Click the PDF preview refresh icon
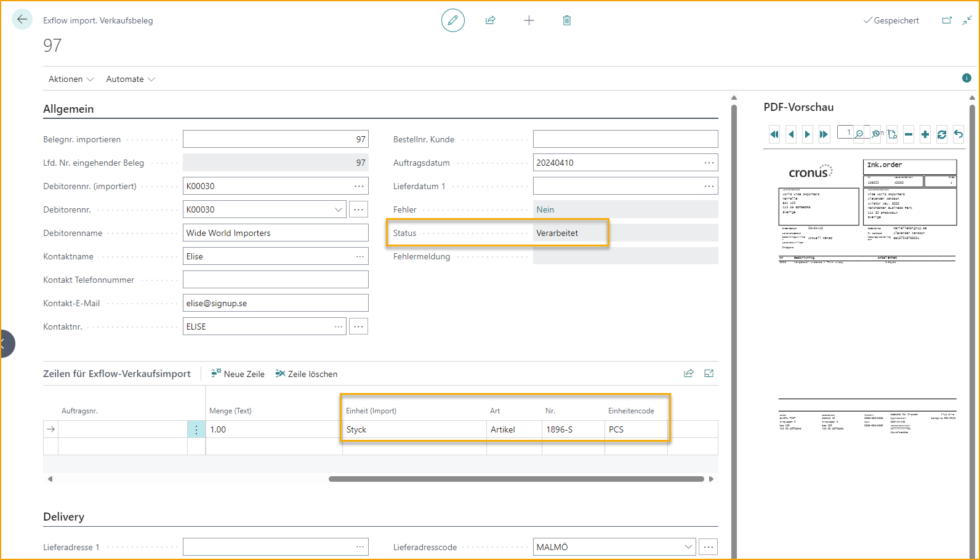 [x=942, y=134]
